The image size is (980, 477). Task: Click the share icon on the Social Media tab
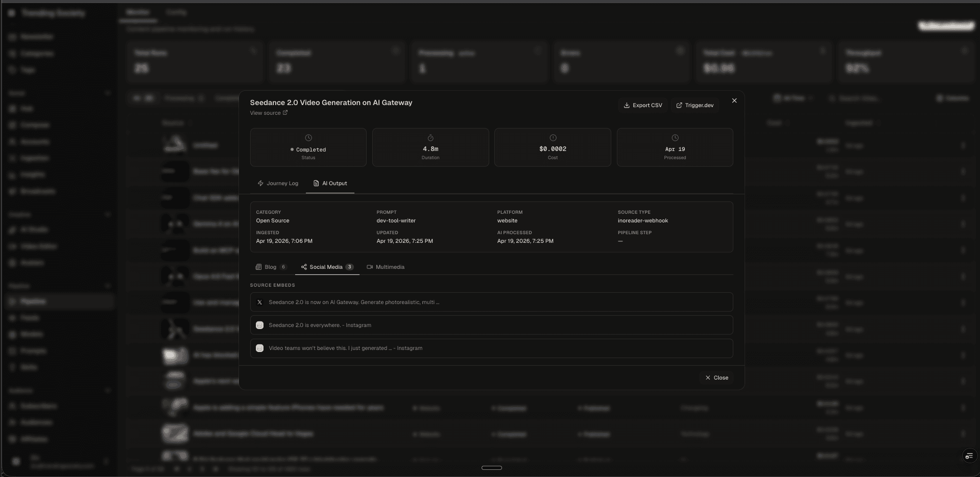pos(303,267)
